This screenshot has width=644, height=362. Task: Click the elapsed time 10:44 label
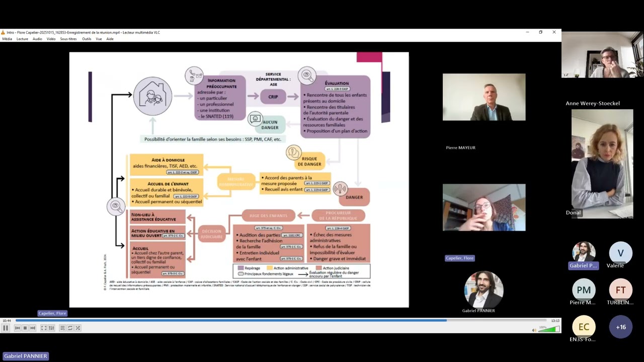tap(7, 320)
